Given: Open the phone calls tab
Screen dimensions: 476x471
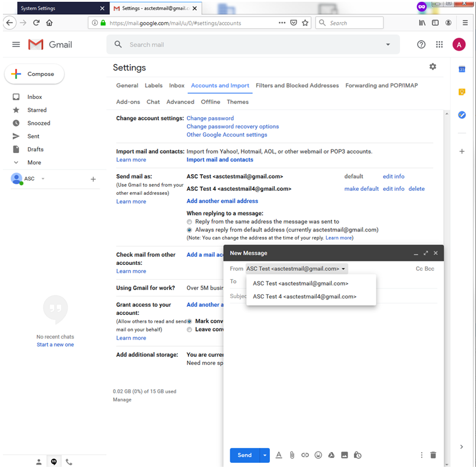Looking at the screenshot, I should point(69,462).
